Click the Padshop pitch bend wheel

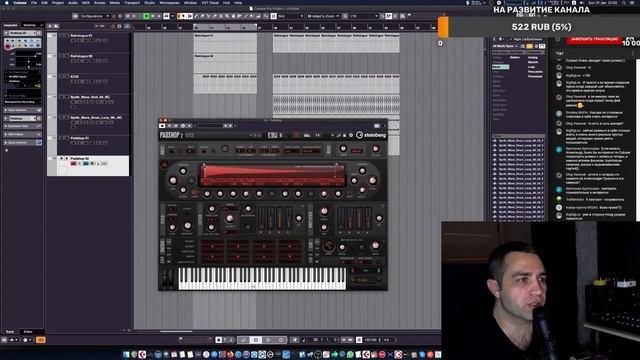pyautogui.click(x=164, y=279)
